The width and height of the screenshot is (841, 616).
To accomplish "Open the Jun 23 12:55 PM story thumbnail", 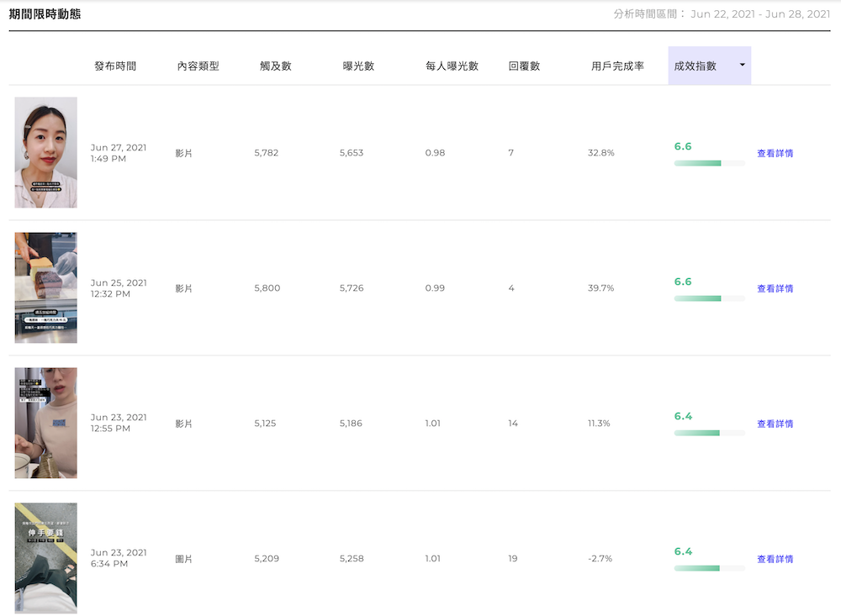I will pos(45,423).
